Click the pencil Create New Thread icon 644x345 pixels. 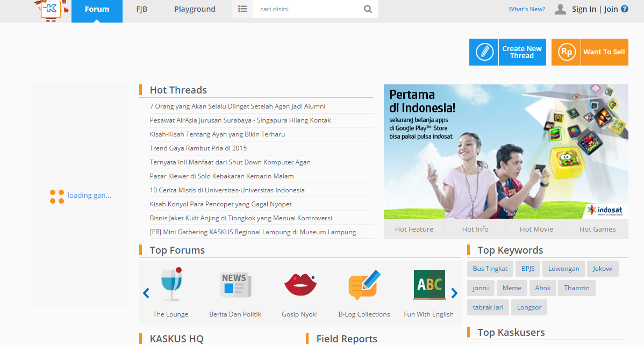pos(484,52)
